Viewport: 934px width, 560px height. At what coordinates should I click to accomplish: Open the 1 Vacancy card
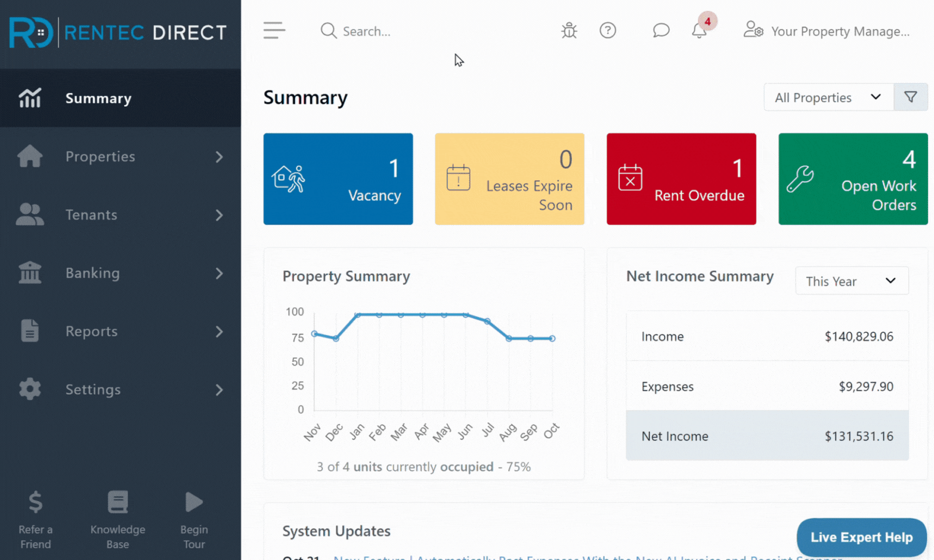[x=338, y=179]
